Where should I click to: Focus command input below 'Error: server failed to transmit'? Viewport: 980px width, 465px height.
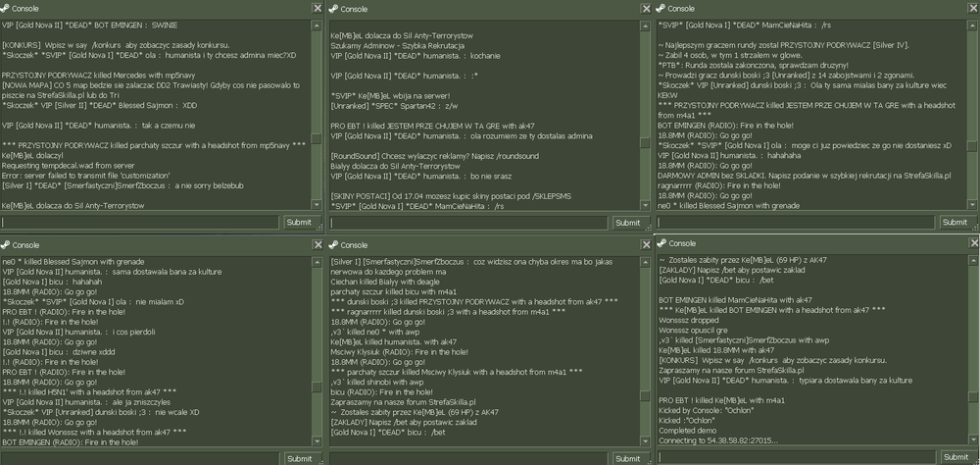pyautogui.click(x=140, y=222)
